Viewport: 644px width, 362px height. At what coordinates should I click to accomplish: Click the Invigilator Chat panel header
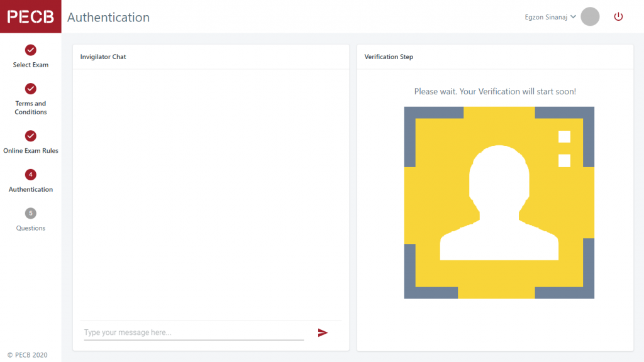tap(103, 57)
